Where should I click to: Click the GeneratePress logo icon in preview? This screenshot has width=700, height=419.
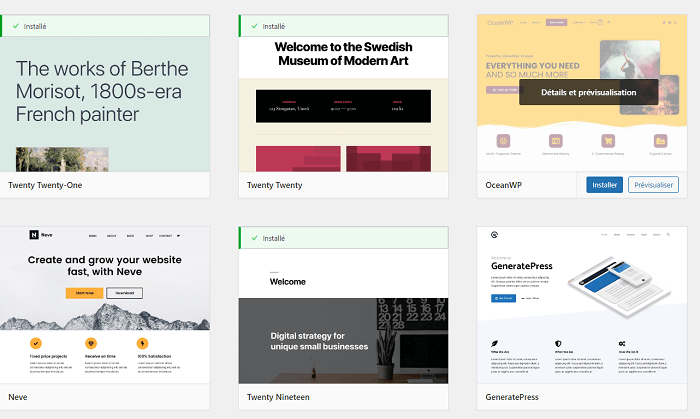click(x=494, y=235)
